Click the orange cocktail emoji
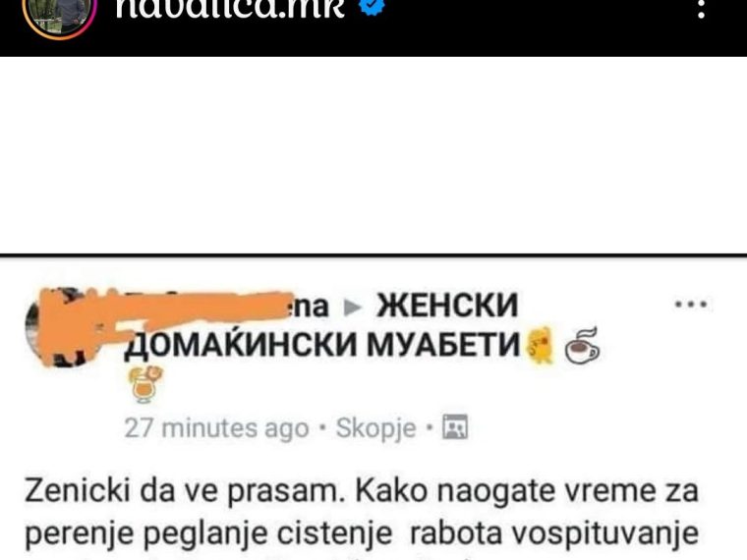747x560 pixels. click(145, 384)
